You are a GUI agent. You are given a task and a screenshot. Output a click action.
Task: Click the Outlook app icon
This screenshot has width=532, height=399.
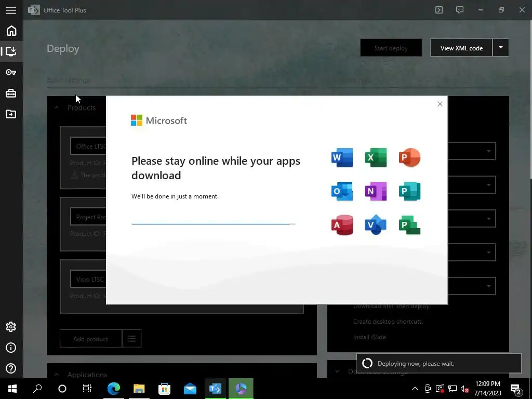pos(342,191)
